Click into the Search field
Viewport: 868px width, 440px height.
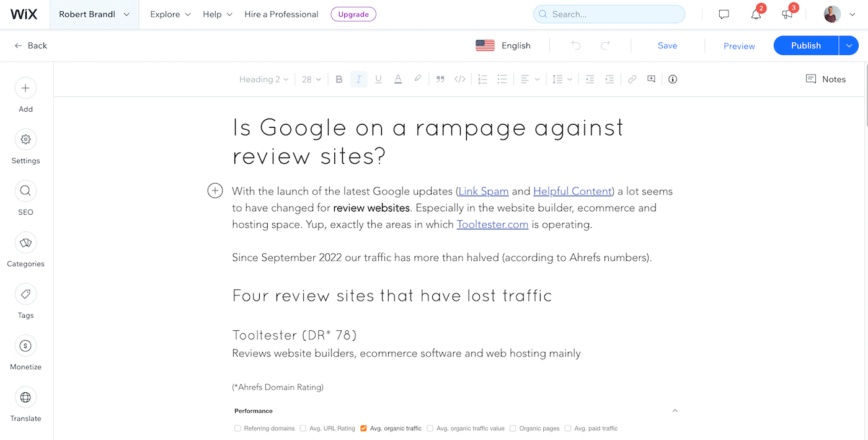coord(609,14)
